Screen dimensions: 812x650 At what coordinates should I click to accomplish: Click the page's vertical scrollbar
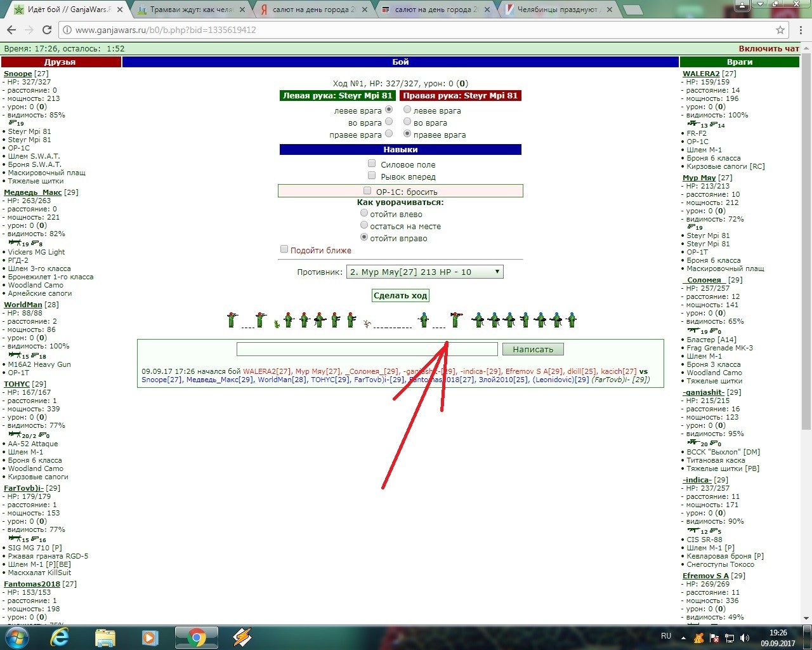[x=806, y=241]
